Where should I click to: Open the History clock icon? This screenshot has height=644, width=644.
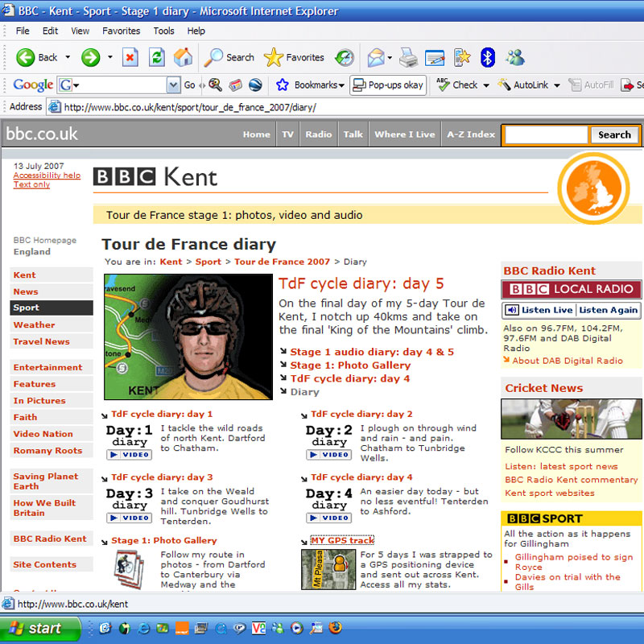point(345,57)
